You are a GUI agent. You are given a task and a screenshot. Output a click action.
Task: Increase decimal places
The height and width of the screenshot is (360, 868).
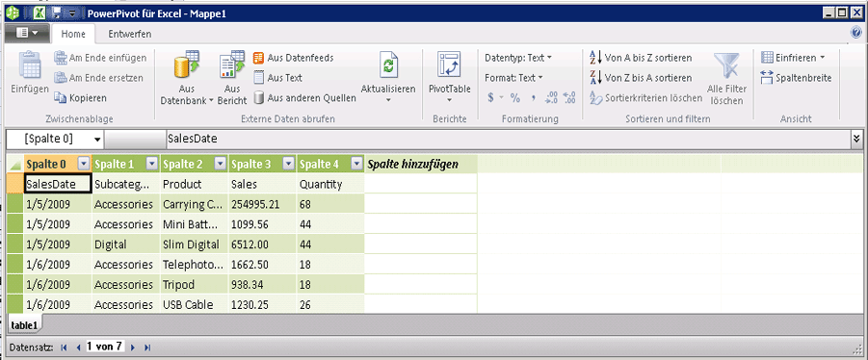pos(551,98)
